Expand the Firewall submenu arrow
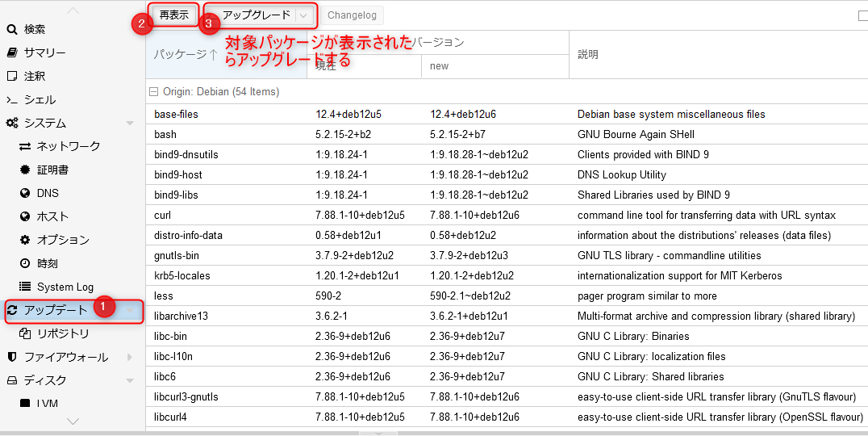The height and width of the screenshot is (436, 868). coord(130,358)
